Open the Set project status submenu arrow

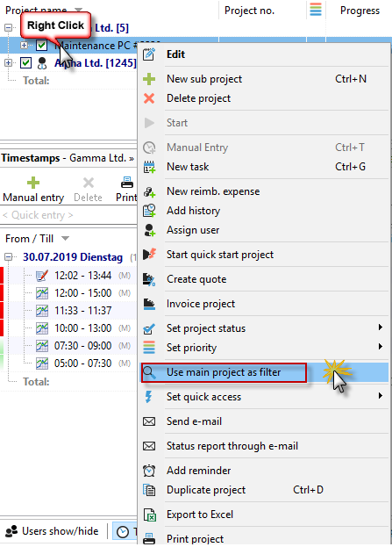point(381,327)
